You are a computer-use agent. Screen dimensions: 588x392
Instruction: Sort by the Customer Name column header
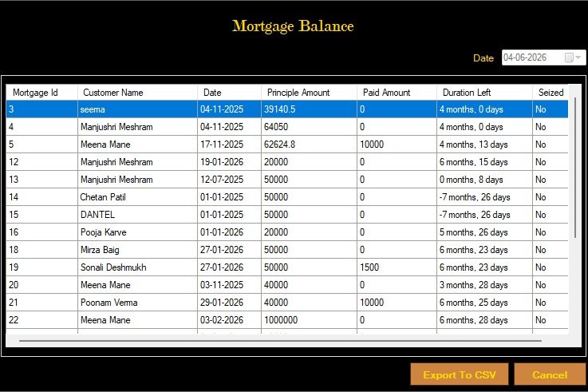click(137, 93)
